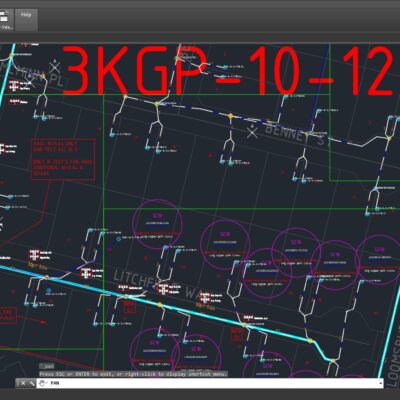400x400 pixels.
Task: Select the BENNET'S street label
Action: tap(295, 134)
